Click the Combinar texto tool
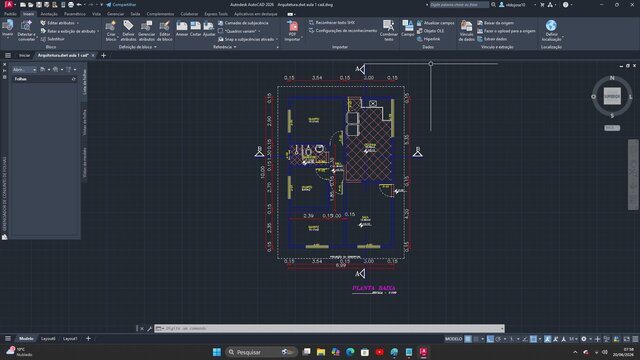 click(x=389, y=31)
